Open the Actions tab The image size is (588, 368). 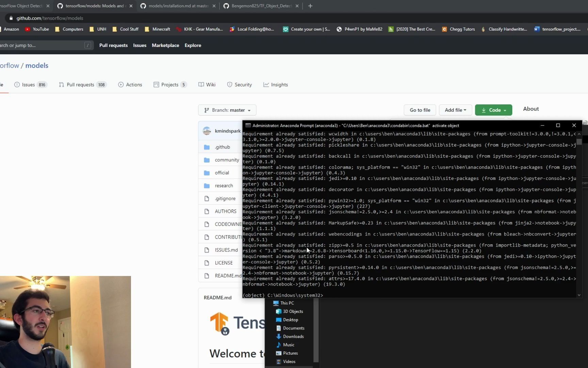(130, 85)
